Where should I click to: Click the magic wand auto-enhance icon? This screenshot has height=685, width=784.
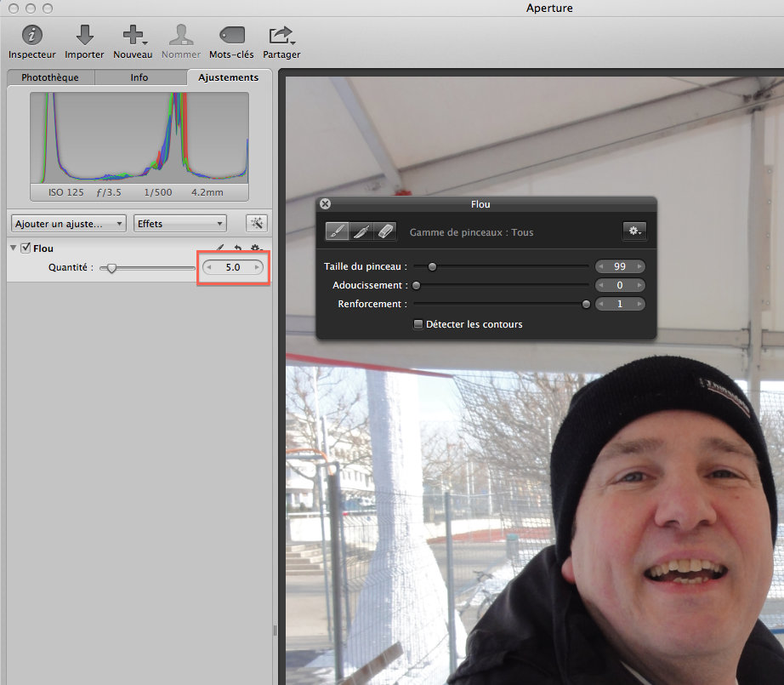(x=256, y=224)
